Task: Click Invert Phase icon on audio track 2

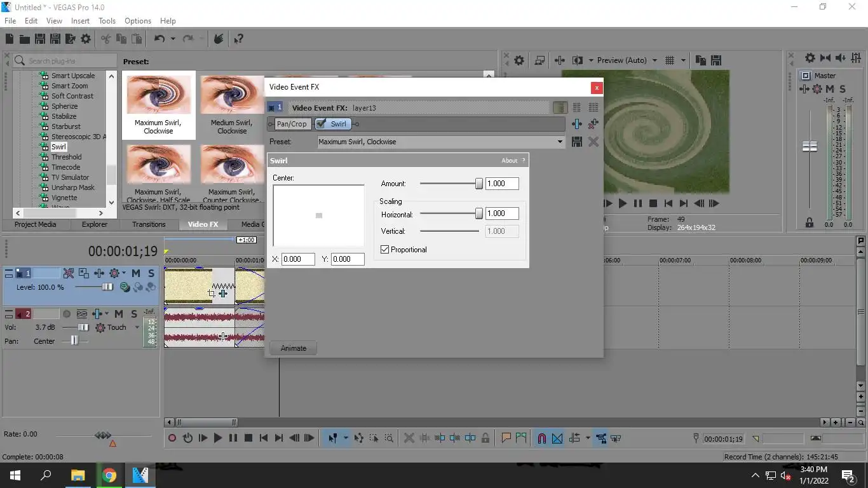Action: [82, 314]
